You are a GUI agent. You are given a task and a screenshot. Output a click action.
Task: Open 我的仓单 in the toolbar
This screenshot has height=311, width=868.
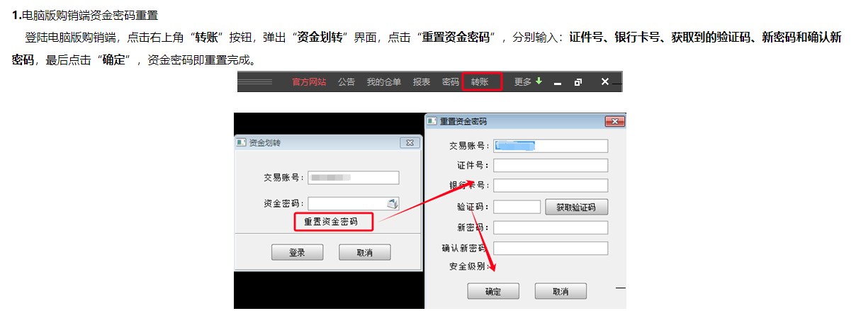(384, 81)
